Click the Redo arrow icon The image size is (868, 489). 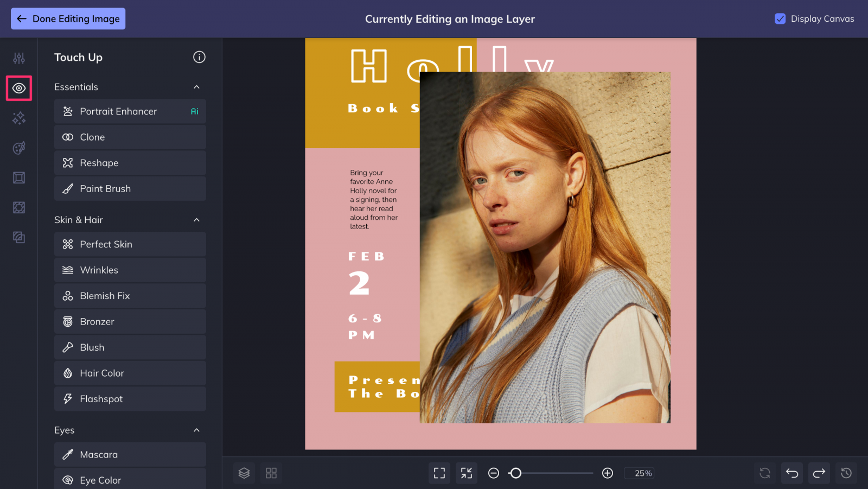[819, 473]
